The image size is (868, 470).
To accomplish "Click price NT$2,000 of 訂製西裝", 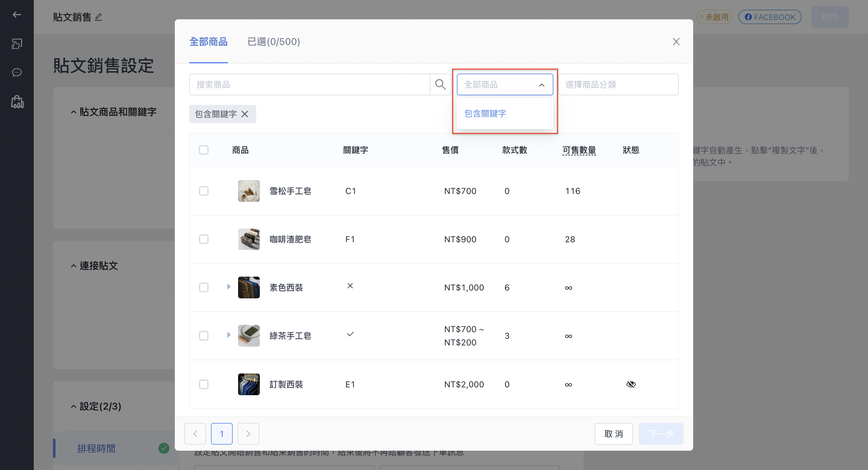I will (x=464, y=384).
